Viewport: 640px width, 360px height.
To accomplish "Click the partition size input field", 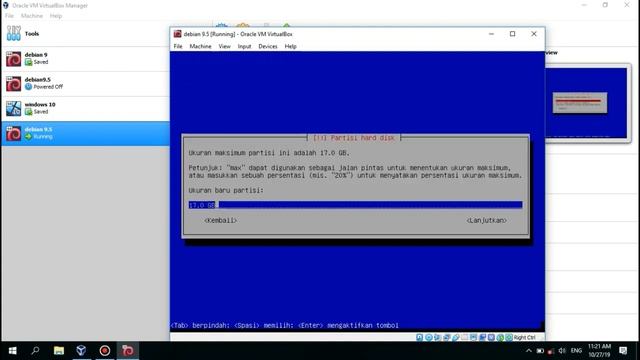I will click(355, 205).
